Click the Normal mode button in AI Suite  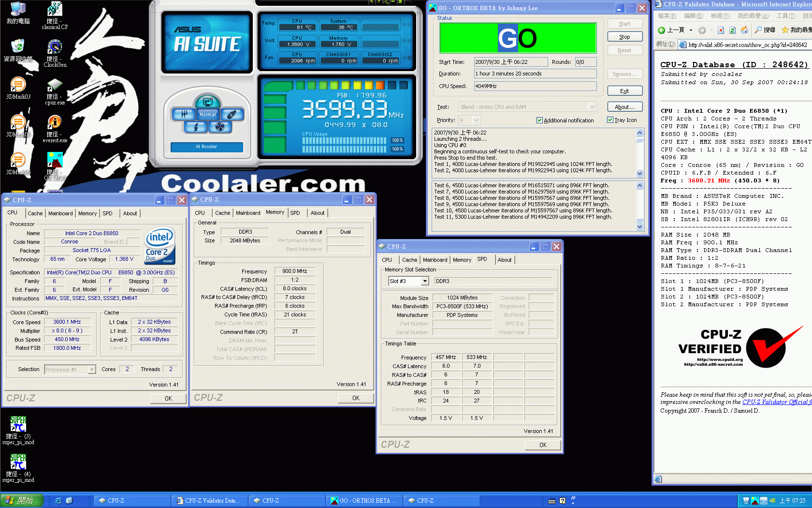[x=208, y=114]
